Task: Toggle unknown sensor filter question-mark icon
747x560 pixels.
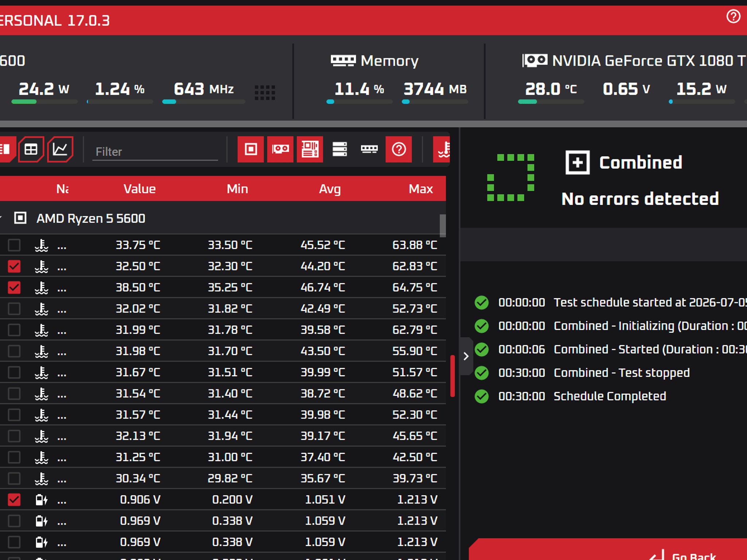Action: coord(399,149)
